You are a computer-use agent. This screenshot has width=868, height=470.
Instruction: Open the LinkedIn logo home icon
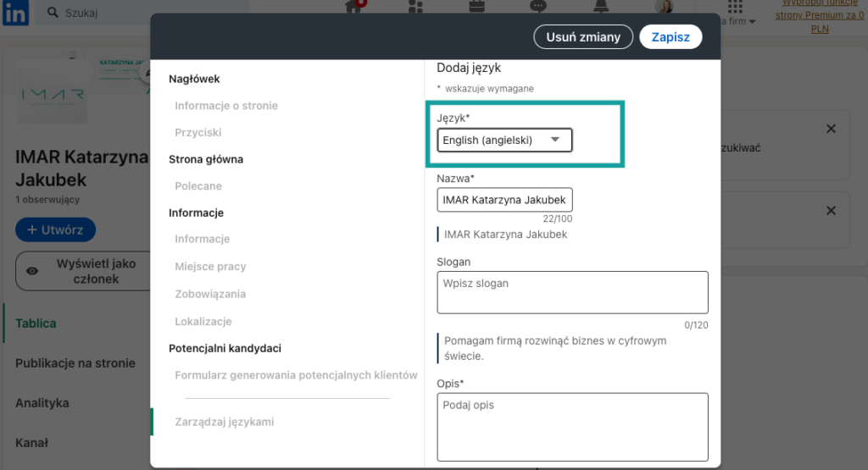coord(15,12)
